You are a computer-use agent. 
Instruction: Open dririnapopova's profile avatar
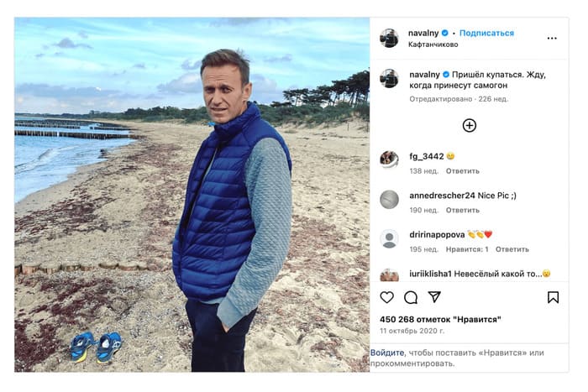click(389, 238)
